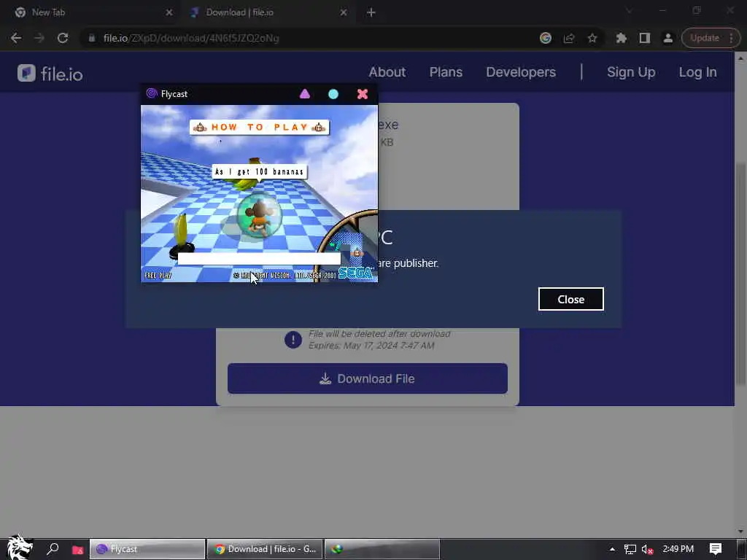Switch to Flycast in the taskbar
This screenshot has width=747, height=560.
tap(147, 549)
